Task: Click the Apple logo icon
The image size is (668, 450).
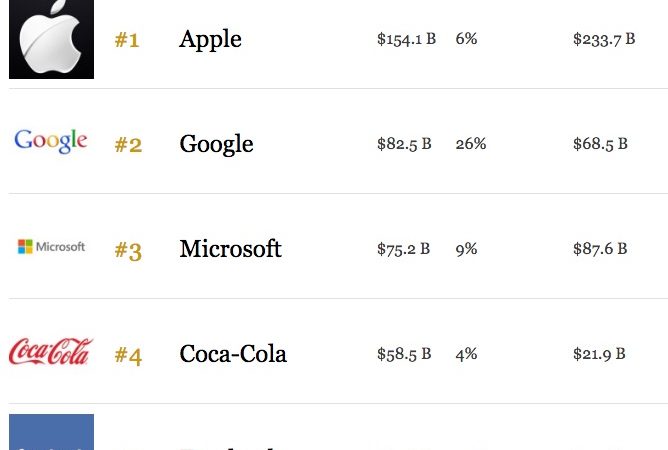Action: tap(51, 39)
